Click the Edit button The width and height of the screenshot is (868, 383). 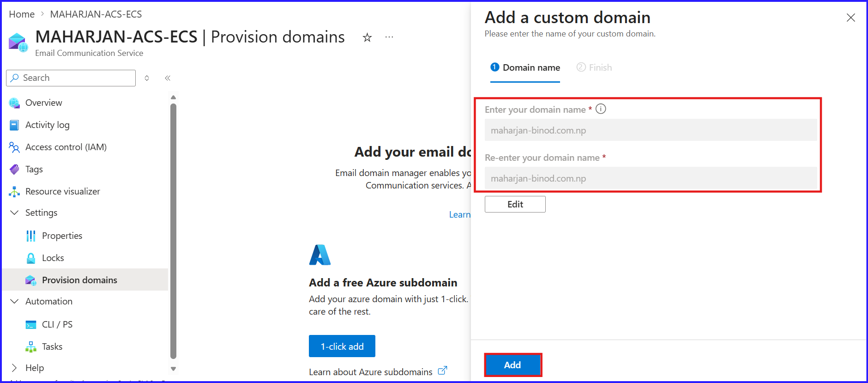click(515, 204)
